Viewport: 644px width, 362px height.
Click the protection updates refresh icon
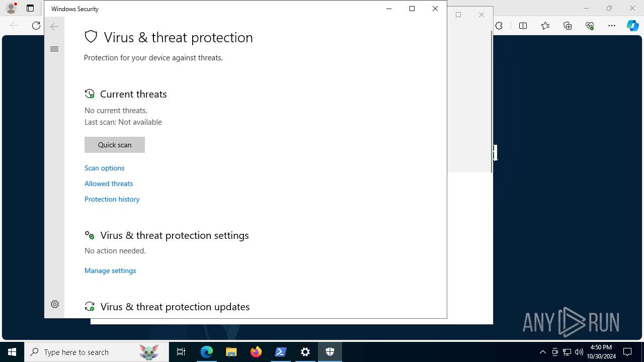coord(90,307)
